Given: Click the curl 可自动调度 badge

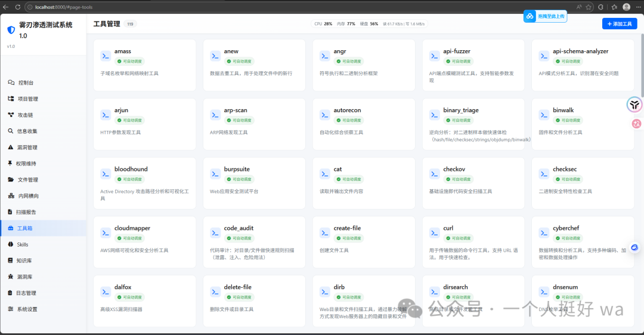Looking at the screenshot, I should 459,238.
